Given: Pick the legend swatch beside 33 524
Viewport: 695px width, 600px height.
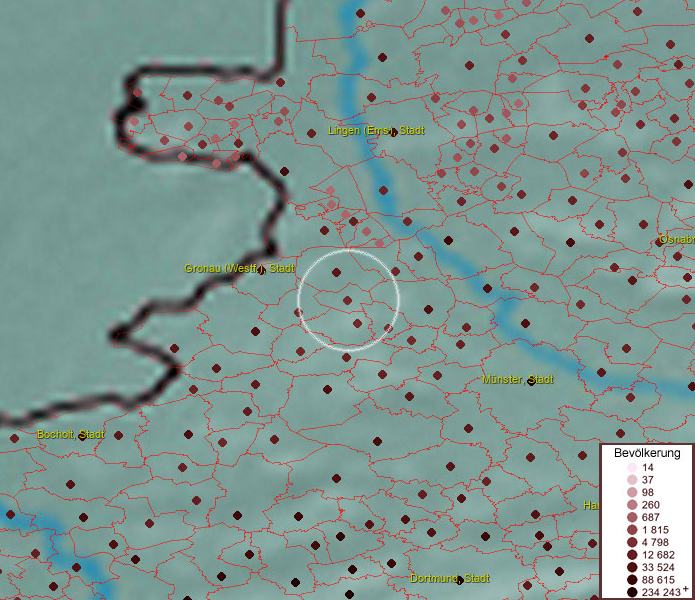Looking at the screenshot, I should pos(632,567).
